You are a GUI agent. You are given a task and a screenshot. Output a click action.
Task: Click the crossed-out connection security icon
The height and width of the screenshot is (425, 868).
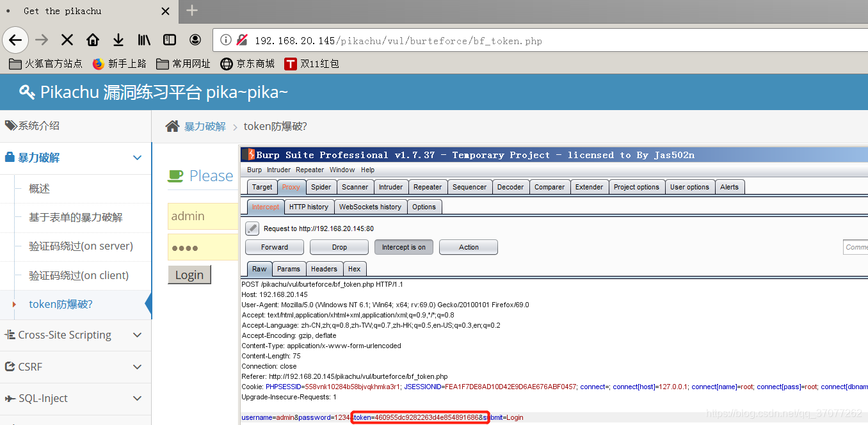[x=241, y=40]
